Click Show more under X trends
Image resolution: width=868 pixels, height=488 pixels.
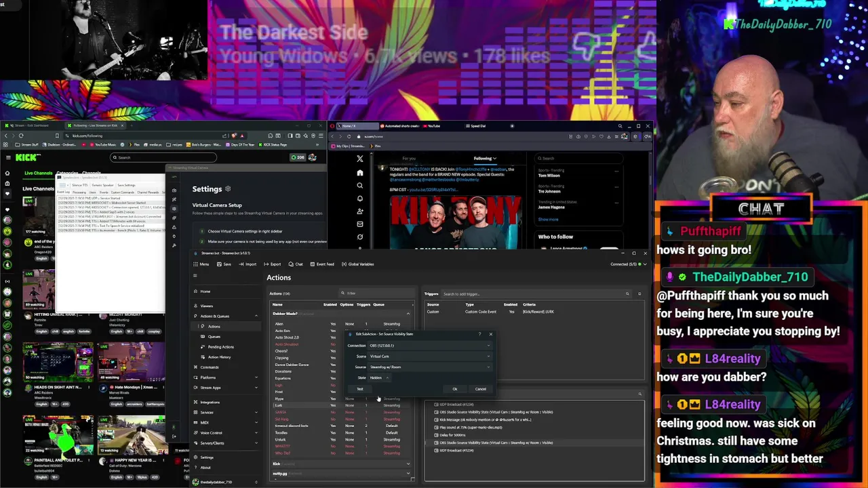(x=548, y=220)
